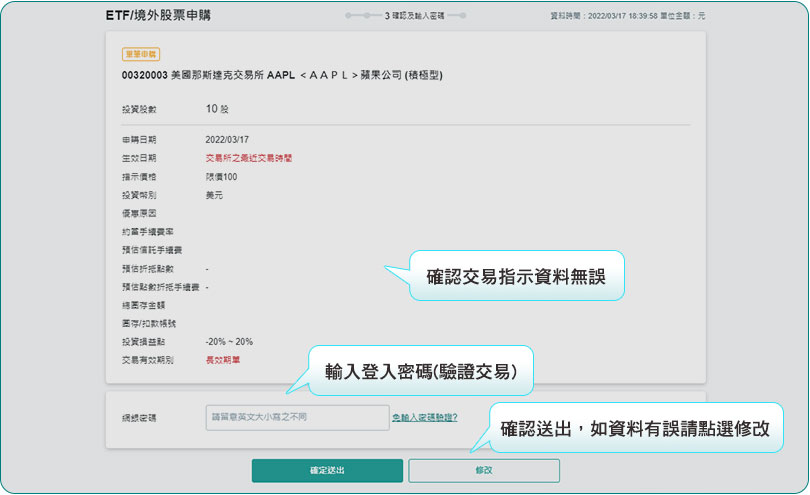Select the 00320003 AAPL 蘋果公司 stock name

click(x=282, y=75)
